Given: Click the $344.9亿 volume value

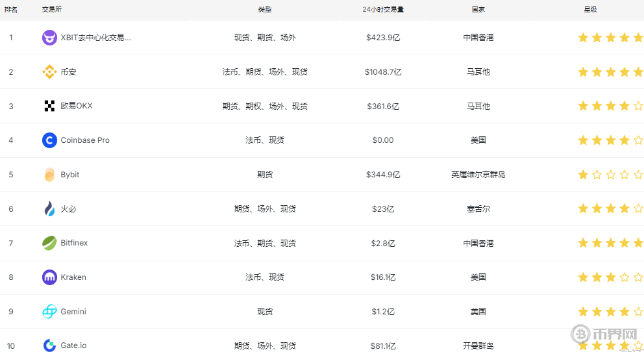Looking at the screenshot, I should coord(383,175).
